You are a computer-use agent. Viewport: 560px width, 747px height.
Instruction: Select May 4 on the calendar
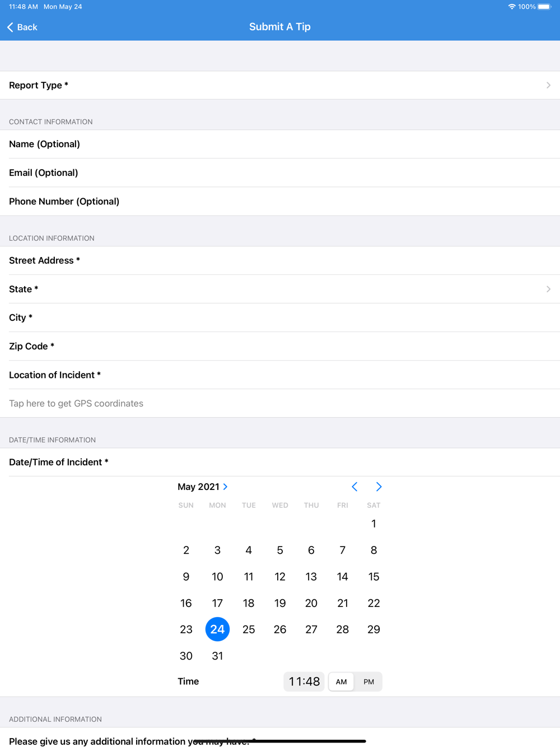(x=249, y=550)
